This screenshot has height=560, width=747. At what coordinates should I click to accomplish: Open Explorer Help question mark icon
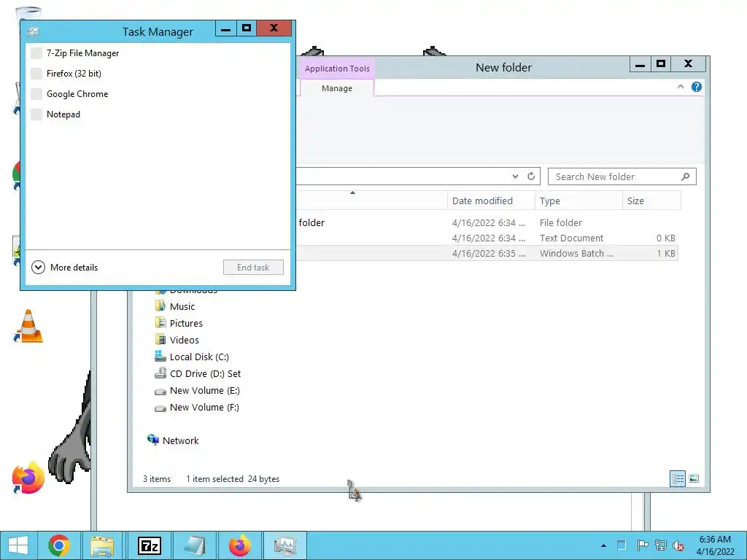point(697,87)
